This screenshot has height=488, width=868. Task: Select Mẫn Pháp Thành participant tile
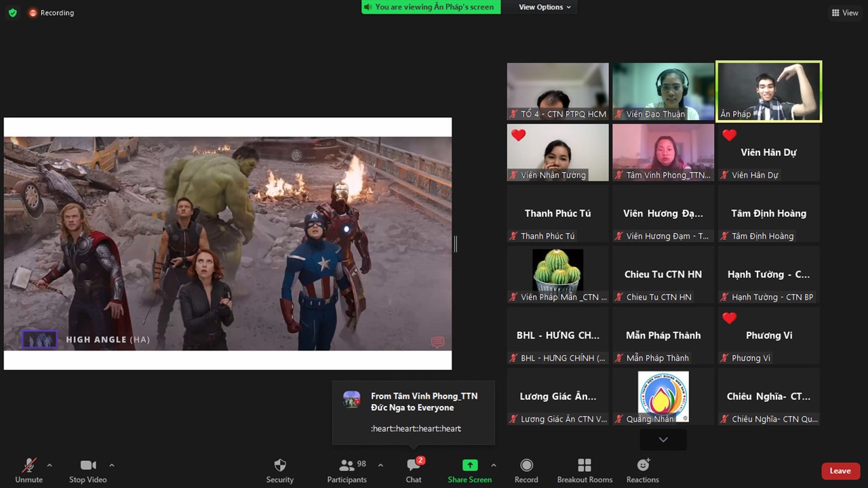coord(663,335)
